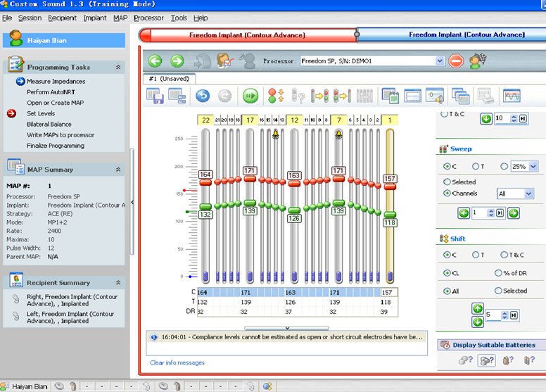Open the calendar window toolbar icon
Viewport: 546px width, 392px height.
click(390, 96)
